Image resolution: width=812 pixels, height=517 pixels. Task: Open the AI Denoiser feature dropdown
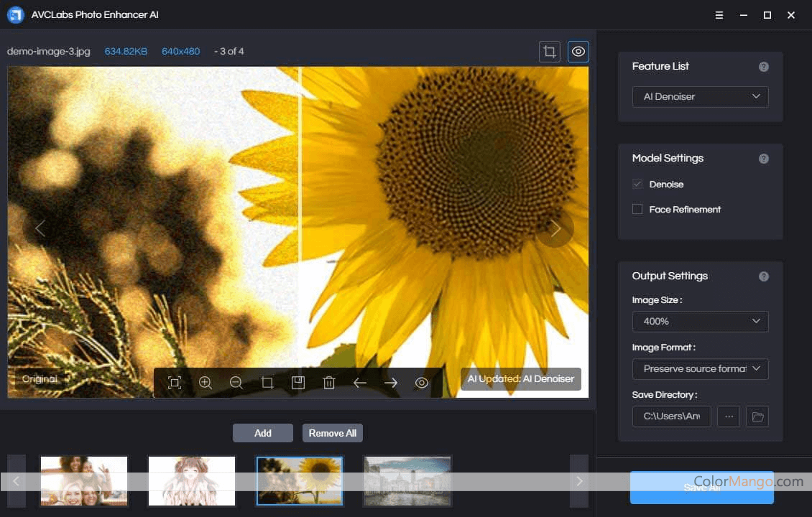click(x=700, y=97)
